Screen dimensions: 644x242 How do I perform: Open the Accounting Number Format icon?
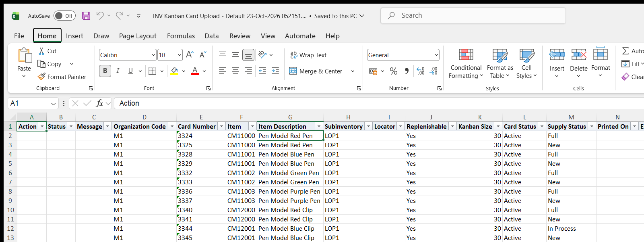pos(373,71)
